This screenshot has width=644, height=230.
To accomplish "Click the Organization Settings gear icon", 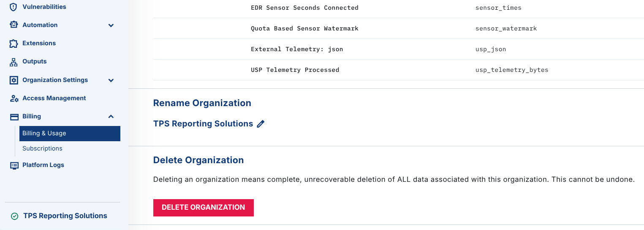I will 14,80.
